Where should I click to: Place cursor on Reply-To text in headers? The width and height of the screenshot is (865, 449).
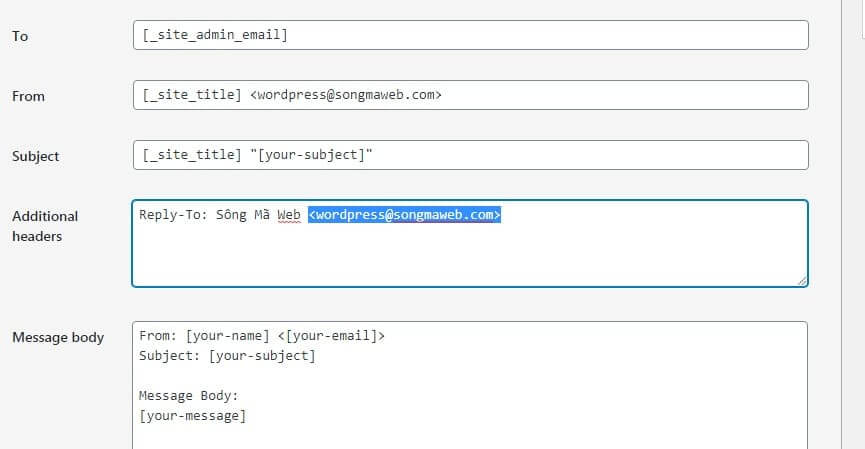click(170, 215)
